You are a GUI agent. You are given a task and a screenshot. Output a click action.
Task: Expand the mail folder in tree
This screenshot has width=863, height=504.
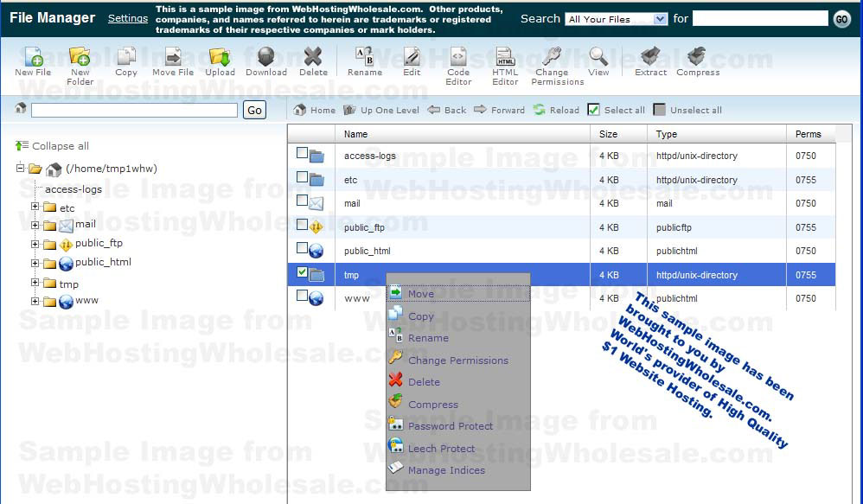pos(35,225)
